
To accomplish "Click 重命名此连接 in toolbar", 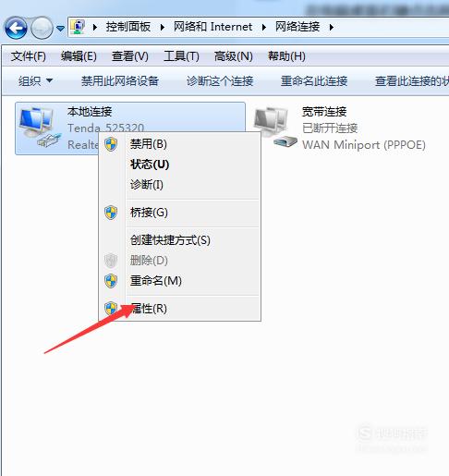I will [x=314, y=81].
